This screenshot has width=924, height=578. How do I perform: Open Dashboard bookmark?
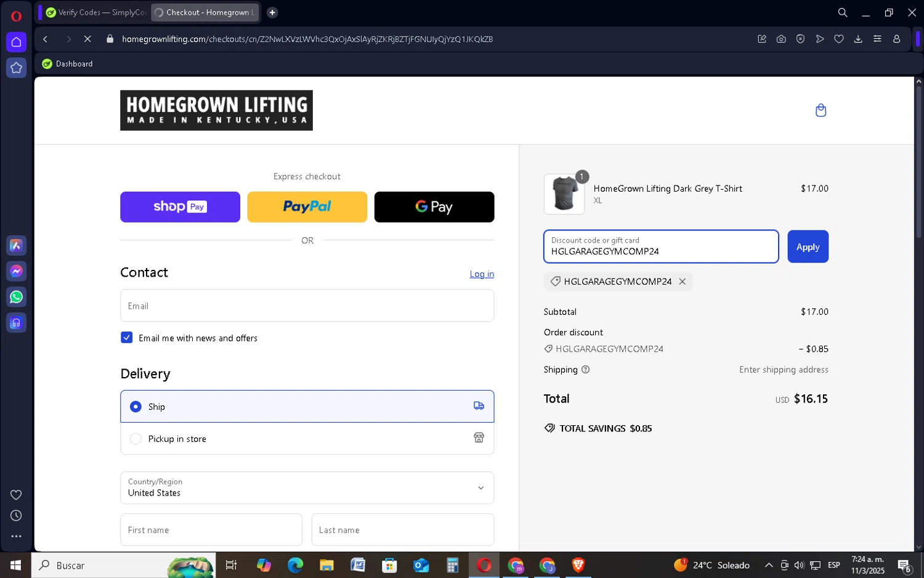tap(68, 64)
